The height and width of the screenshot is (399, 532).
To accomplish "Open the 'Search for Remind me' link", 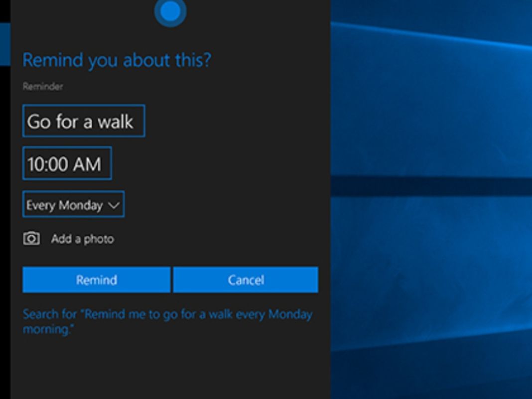I will (x=167, y=321).
